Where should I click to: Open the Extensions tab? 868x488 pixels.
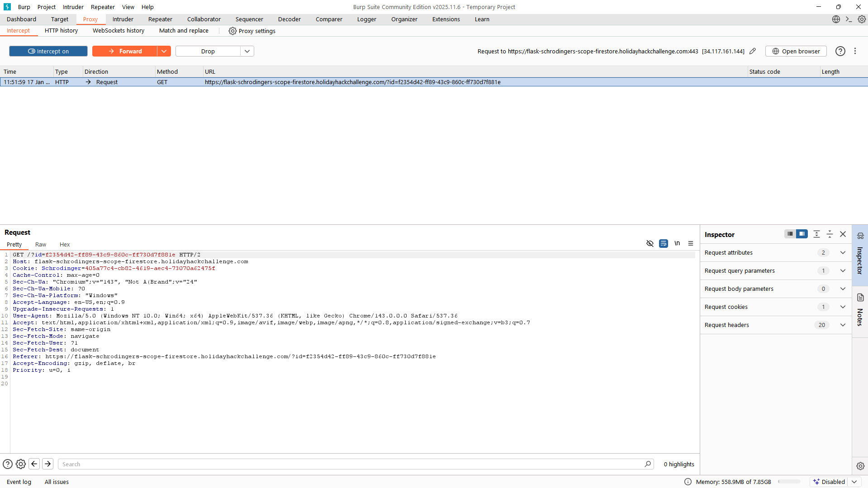(446, 19)
